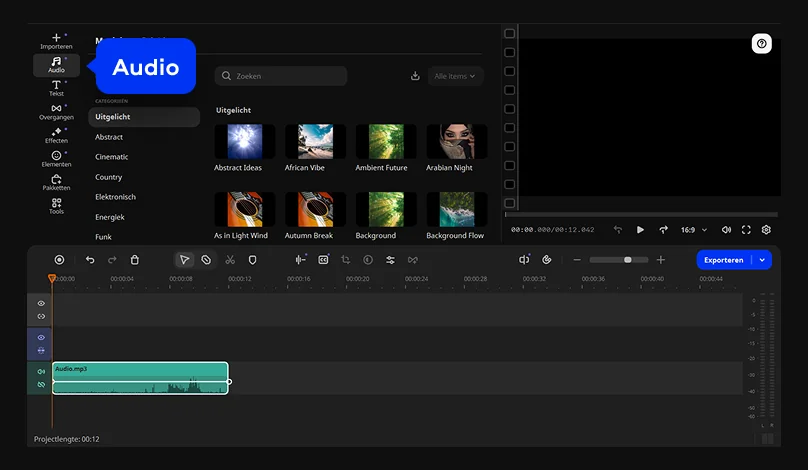Toggle visibility eye on the top track
Screen dimensions: 808x470
click(41, 303)
